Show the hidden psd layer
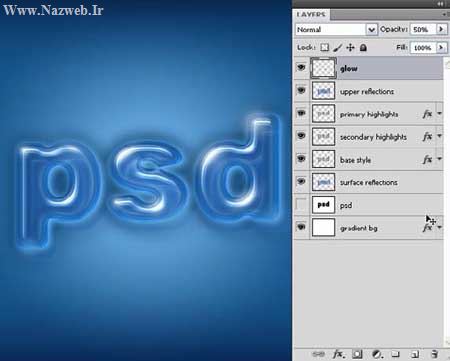This screenshot has height=361, width=450. coord(301,204)
